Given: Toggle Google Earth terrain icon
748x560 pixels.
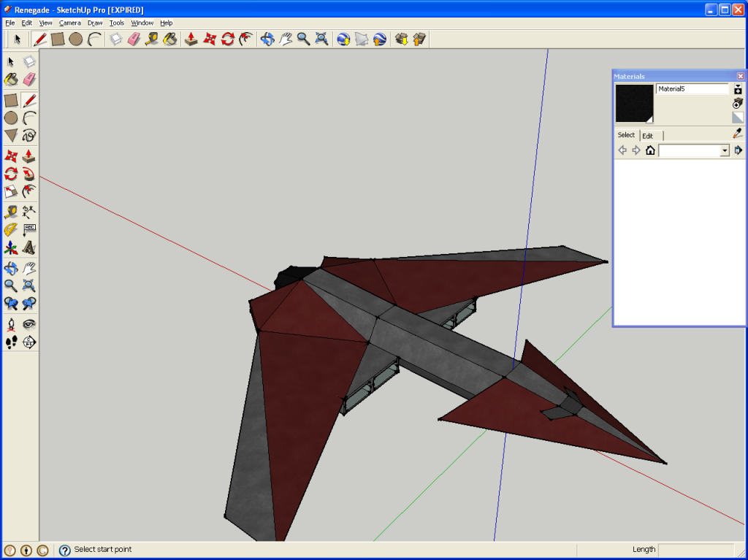Looking at the screenshot, I should pyautogui.click(x=362, y=39).
